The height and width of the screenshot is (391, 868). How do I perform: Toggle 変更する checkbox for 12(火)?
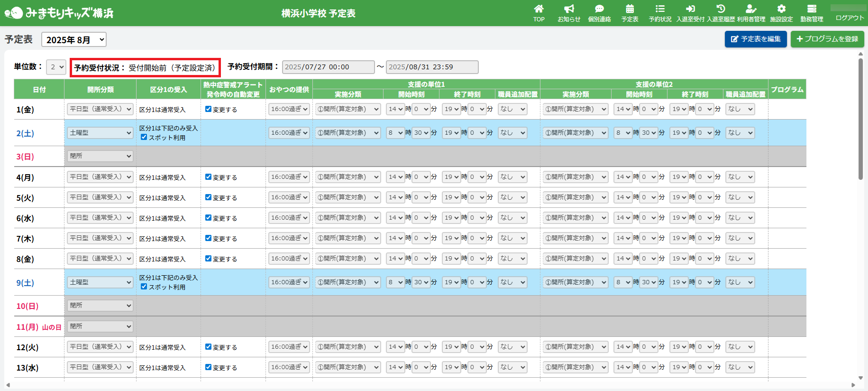tap(208, 347)
